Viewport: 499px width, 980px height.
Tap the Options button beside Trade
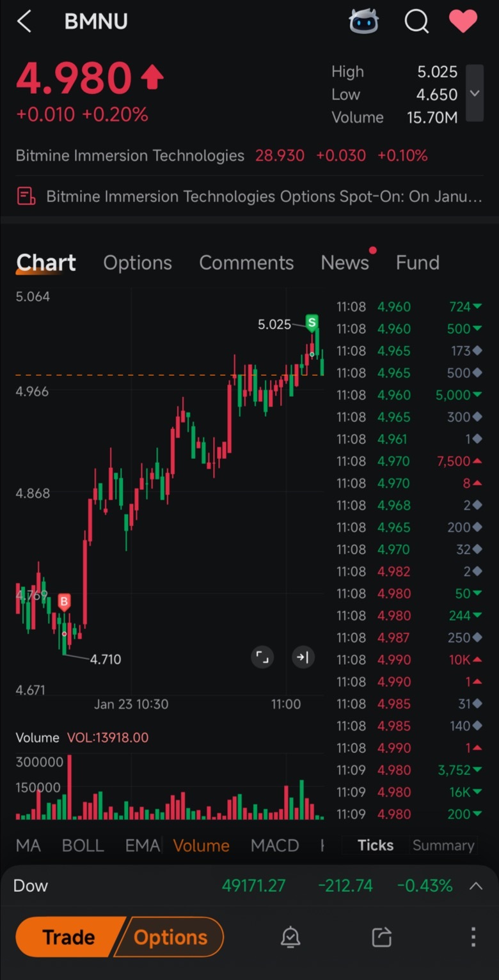click(x=170, y=937)
